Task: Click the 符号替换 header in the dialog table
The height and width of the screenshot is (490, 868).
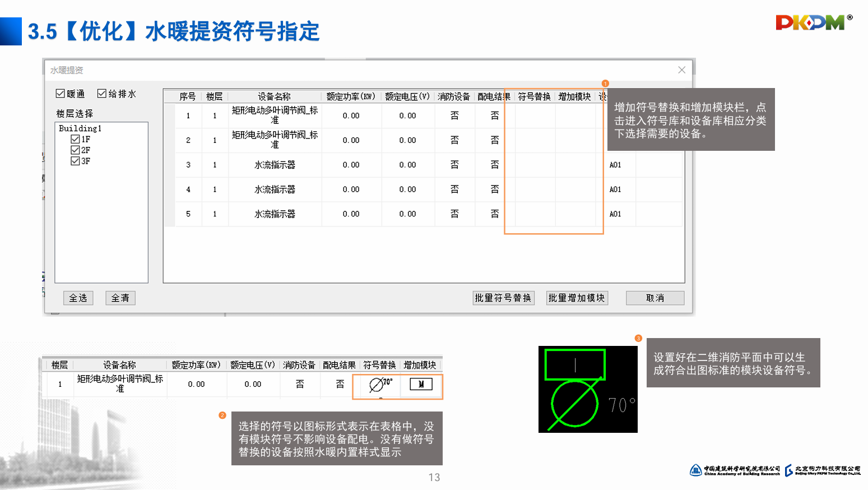Action: [x=535, y=96]
